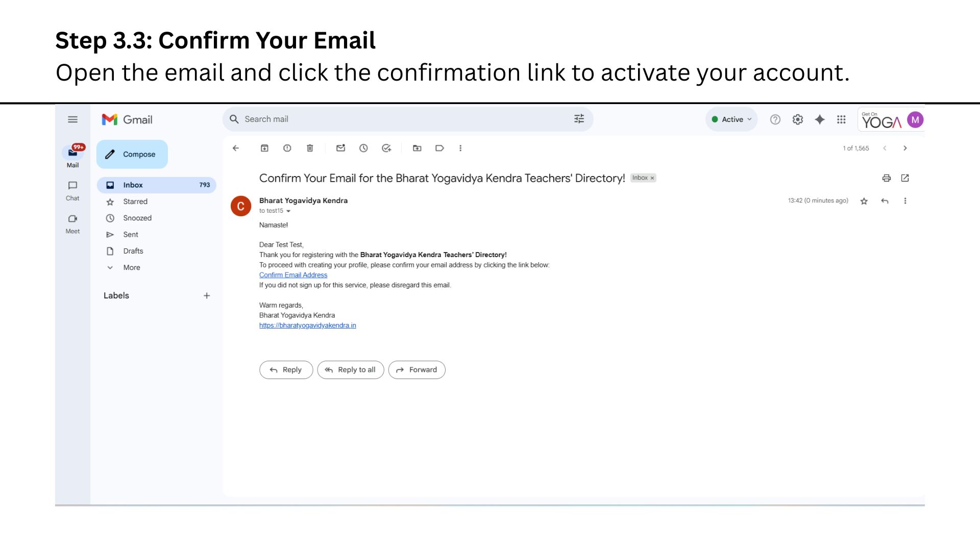Open the Gemini sparkle icon
The image size is (980, 551).
point(820,119)
